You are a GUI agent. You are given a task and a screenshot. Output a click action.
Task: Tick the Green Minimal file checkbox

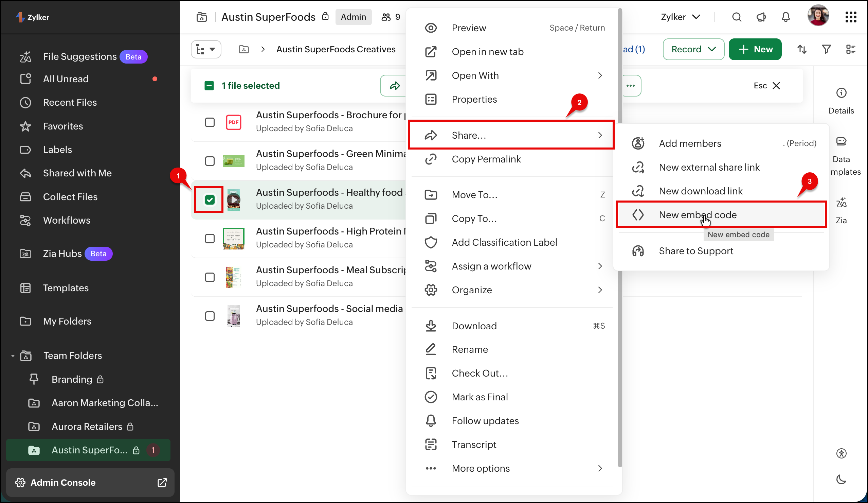[210, 161]
